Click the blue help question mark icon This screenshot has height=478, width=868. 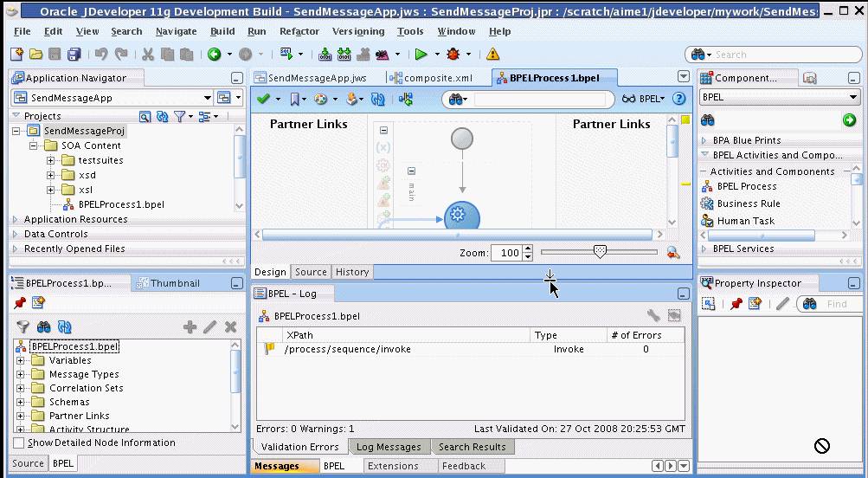[x=678, y=99]
